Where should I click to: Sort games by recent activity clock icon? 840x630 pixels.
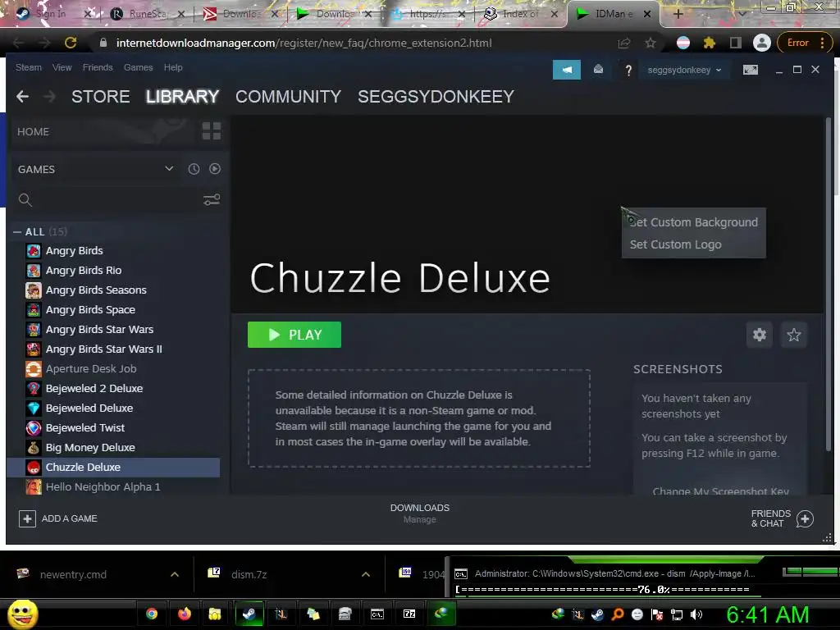tap(194, 169)
